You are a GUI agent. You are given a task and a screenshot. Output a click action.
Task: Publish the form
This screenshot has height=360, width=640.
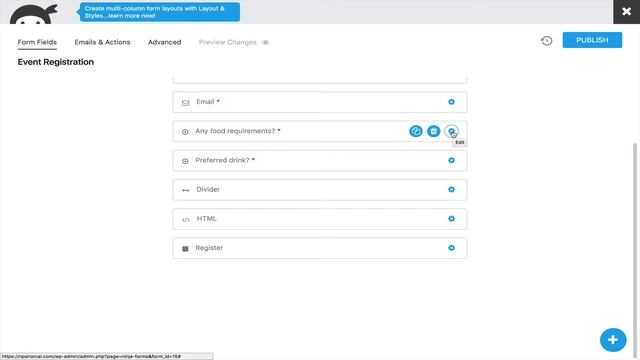click(x=592, y=40)
